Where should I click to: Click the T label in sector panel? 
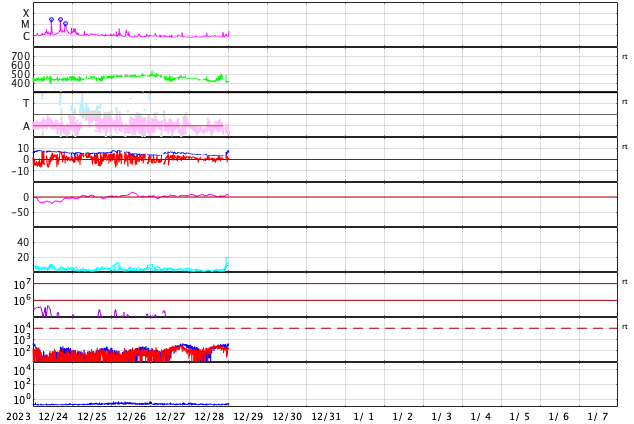tap(26, 103)
